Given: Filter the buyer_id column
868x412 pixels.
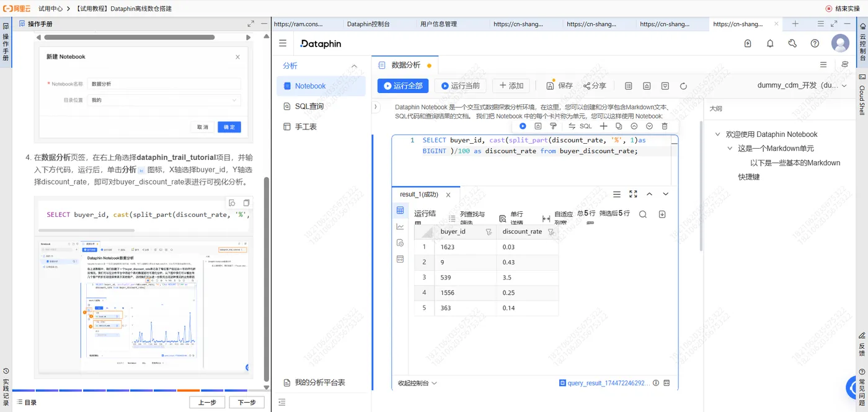Looking at the screenshot, I should (489, 232).
